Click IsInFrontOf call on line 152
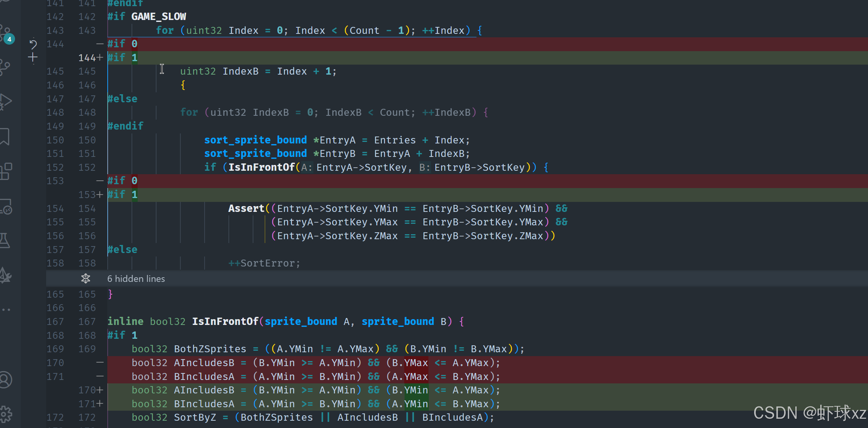Viewport: 868px width, 428px height. (262, 167)
